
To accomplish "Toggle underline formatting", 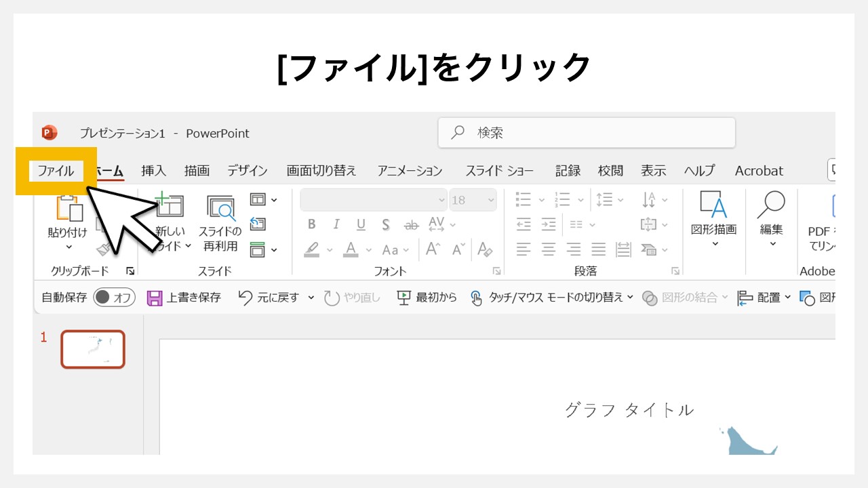I will pos(361,224).
